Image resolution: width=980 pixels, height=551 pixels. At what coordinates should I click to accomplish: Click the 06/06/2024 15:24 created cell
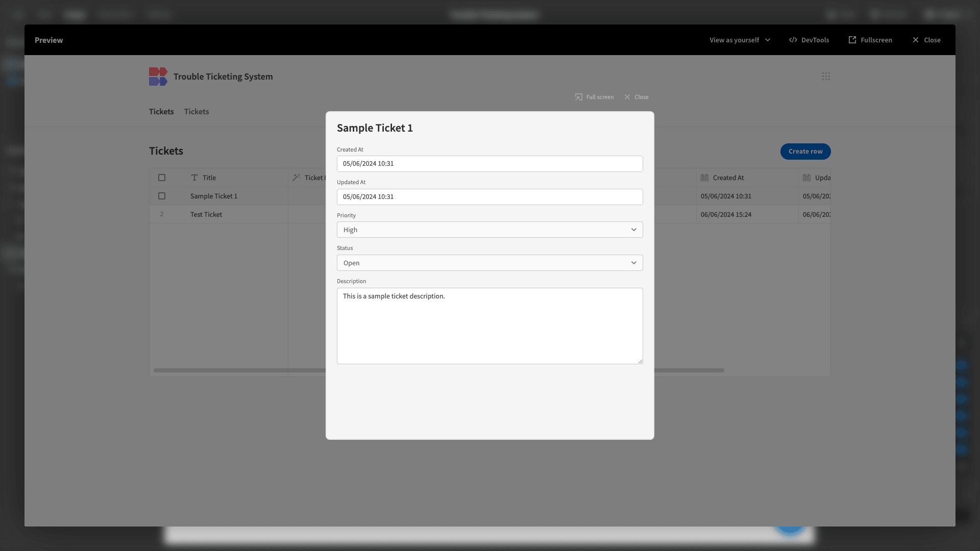[x=747, y=214]
